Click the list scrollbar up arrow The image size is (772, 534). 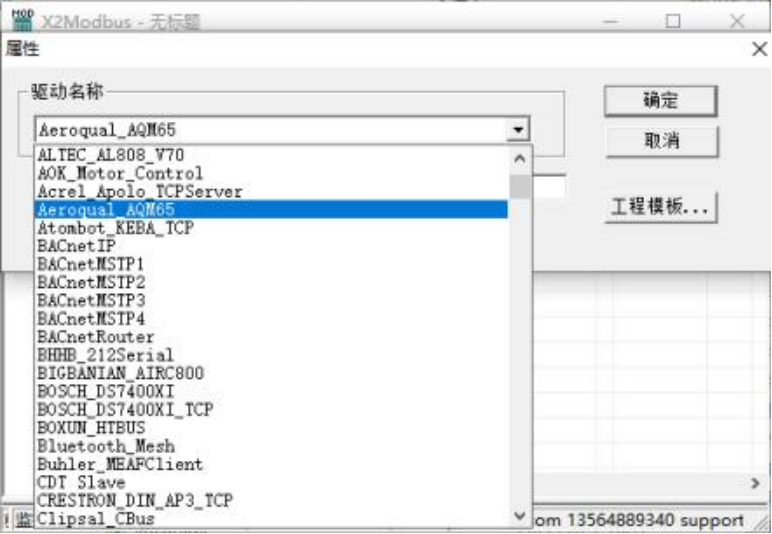(519, 159)
